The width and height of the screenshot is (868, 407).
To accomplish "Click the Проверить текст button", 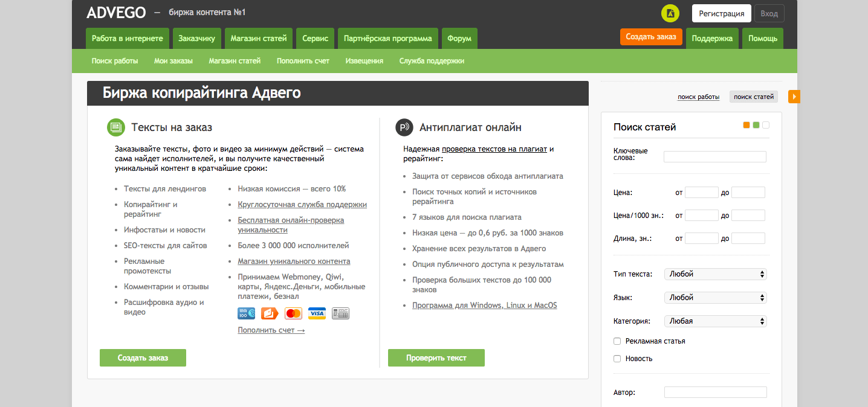I will pyautogui.click(x=436, y=358).
